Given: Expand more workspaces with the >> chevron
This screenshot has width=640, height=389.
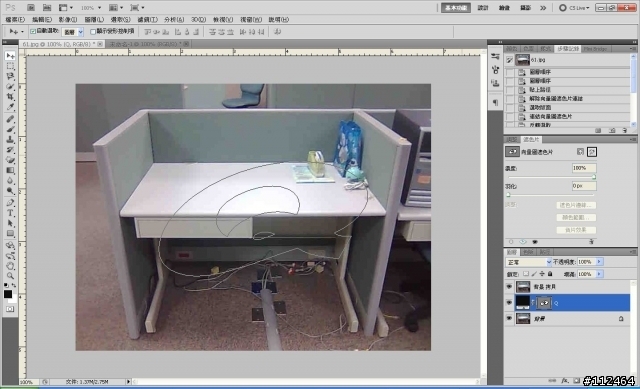Looking at the screenshot, I should tap(543, 8).
